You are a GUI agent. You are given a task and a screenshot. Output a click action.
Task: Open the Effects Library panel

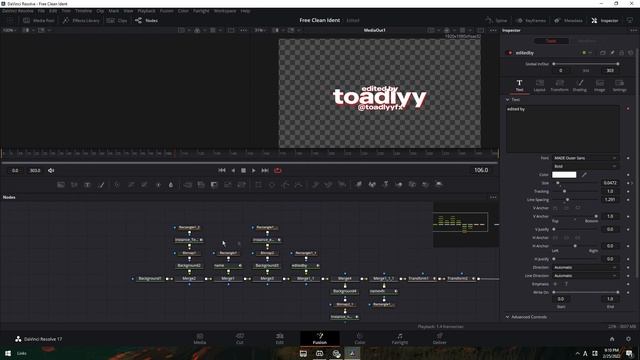(x=81, y=20)
